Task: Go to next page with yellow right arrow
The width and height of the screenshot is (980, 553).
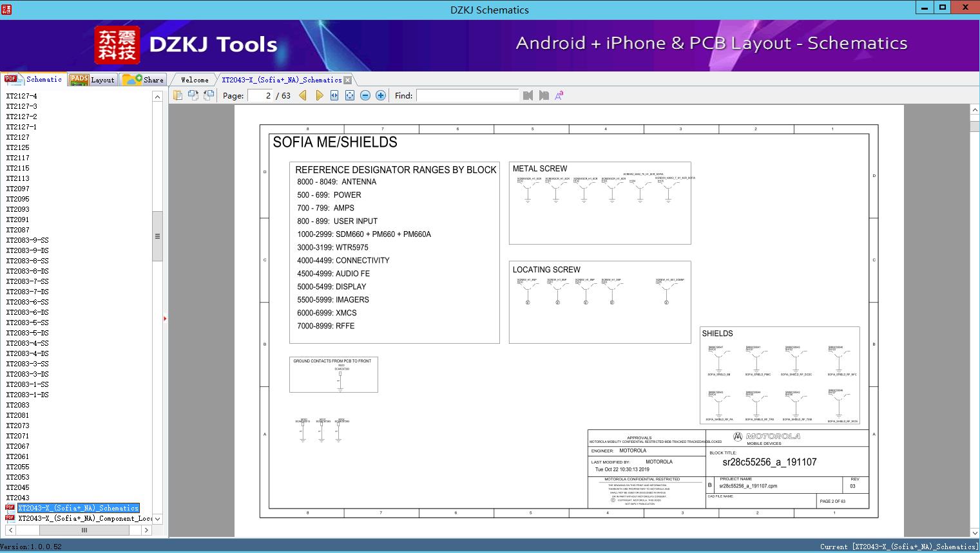Action: (x=319, y=95)
